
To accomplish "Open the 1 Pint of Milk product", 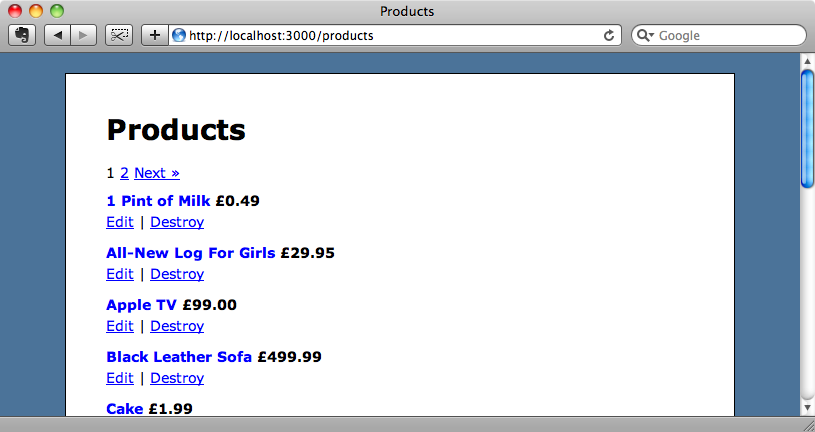I will point(158,201).
